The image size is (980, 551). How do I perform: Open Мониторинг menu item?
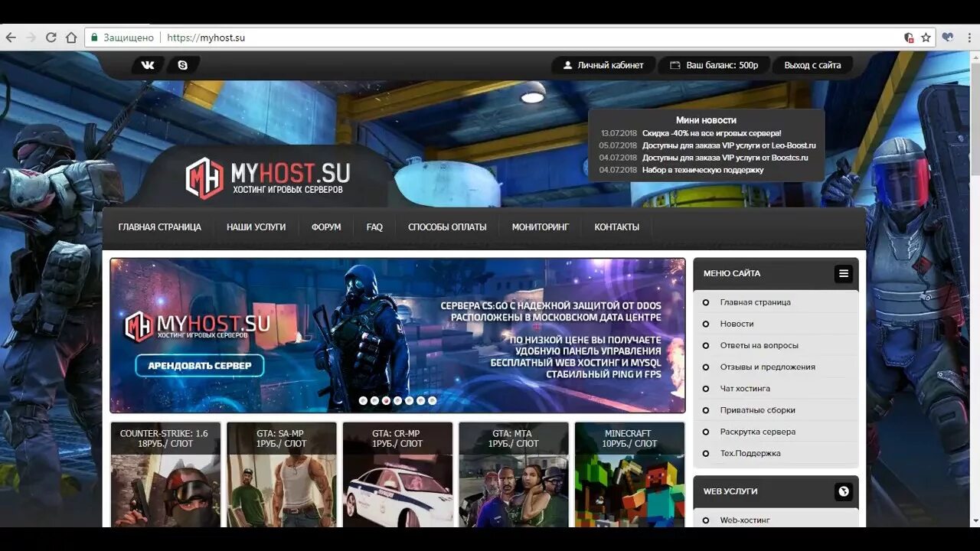click(x=541, y=227)
